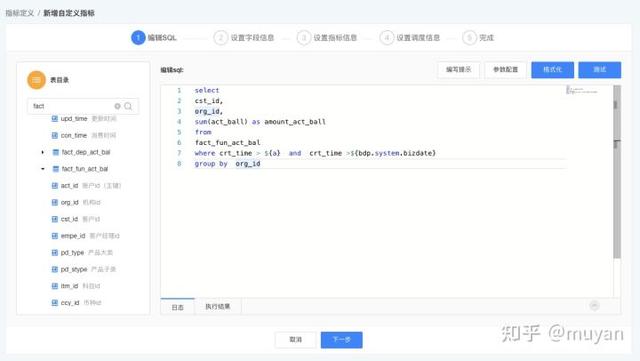Screen dimensions: 640x361
Task: Click the upd_time field icon
Action: coord(55,118)
